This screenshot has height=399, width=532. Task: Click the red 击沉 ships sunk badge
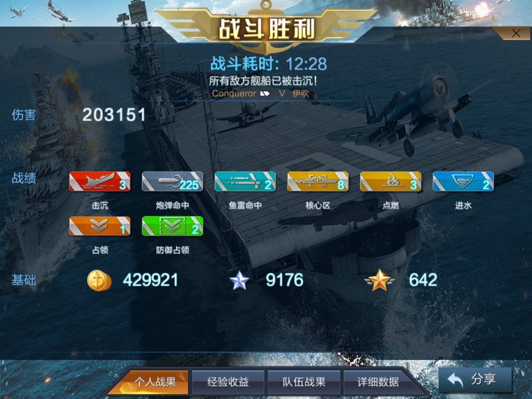coord(100,182)
